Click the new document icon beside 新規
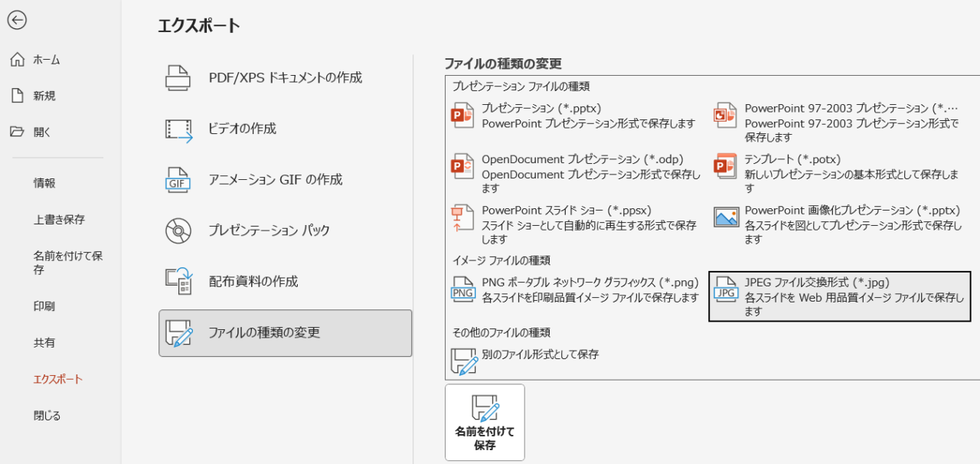Screen dimensions: 980x464 click(x=18, y=96)
